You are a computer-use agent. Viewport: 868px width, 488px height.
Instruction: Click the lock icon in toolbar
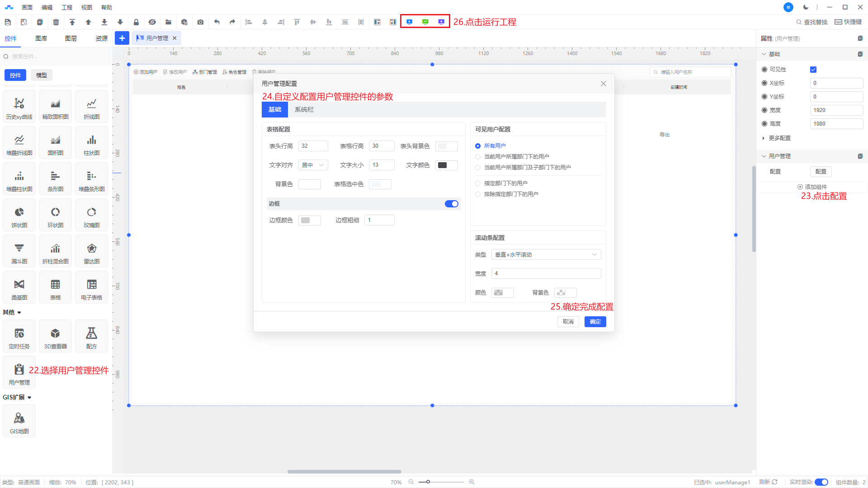click(136, 22)
